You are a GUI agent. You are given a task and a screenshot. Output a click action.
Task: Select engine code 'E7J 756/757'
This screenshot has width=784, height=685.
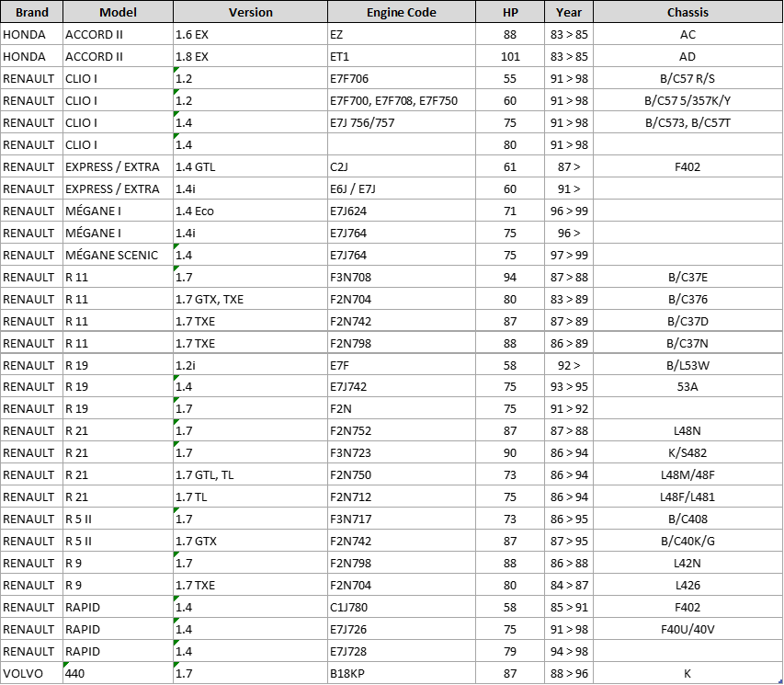pyautogui.click(x=402, y=122)
